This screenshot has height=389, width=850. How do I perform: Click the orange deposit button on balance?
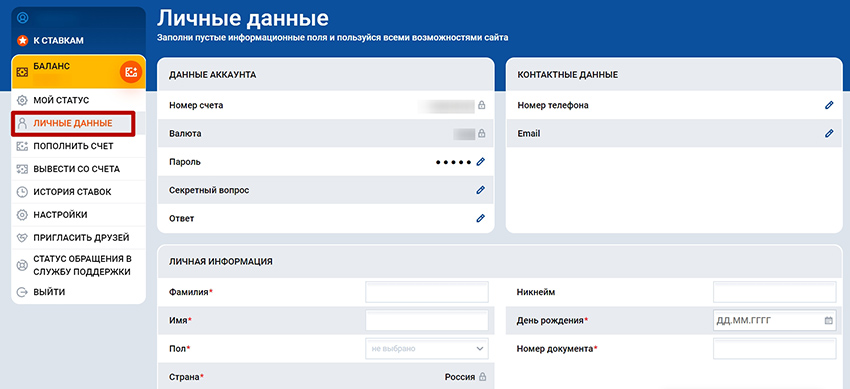131,72
